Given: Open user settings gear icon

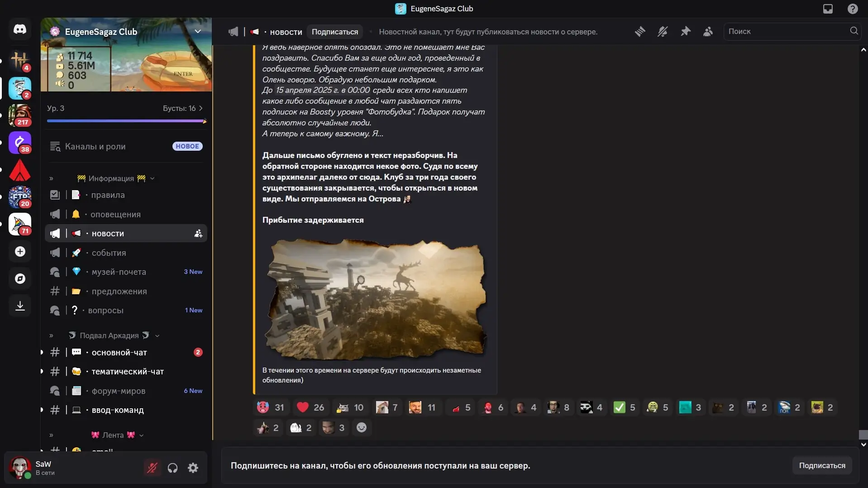Looking at the screenshot, I should pos(193,468).
